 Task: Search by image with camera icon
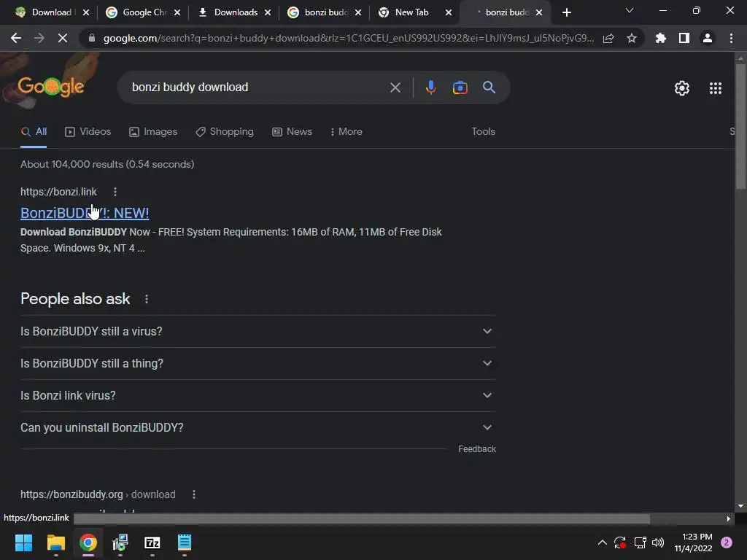460,87
